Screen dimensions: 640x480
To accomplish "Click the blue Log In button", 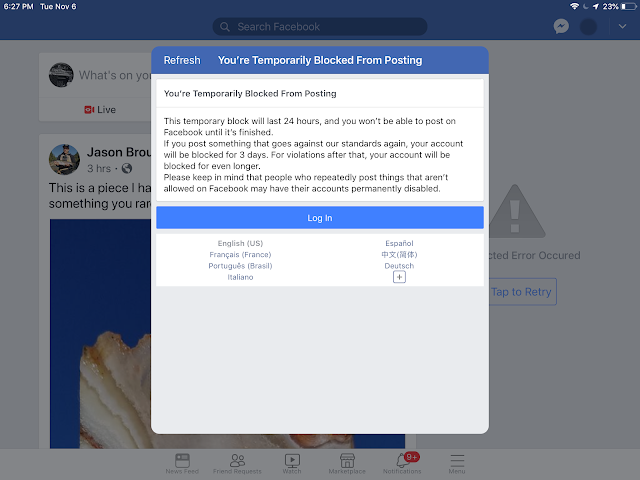I will [x=320, y=218].
